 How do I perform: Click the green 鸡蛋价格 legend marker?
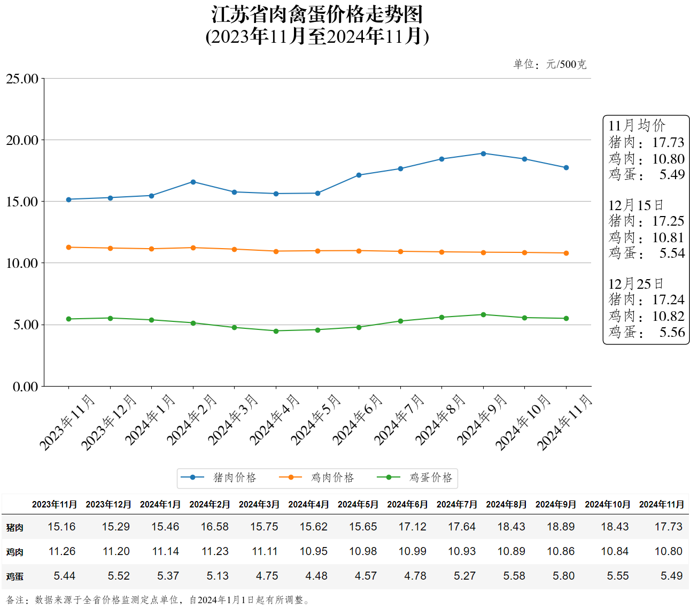pyautogui.click(x=389, y=478)
